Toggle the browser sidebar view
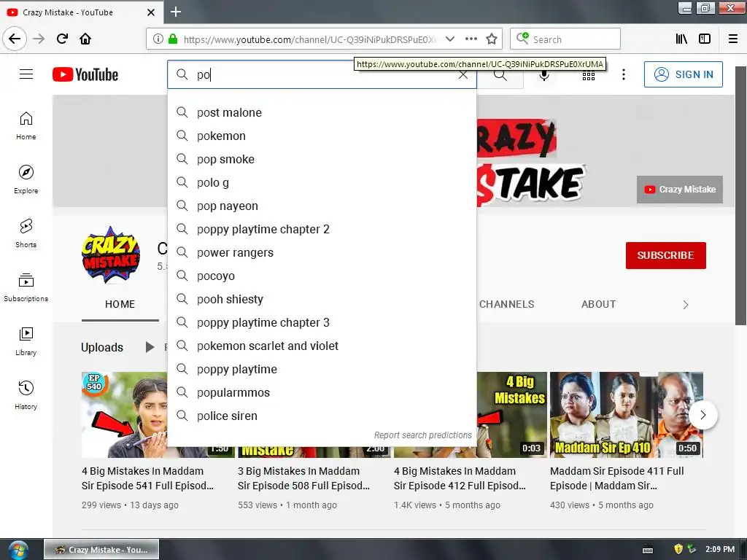Viewport: 747px width, 560px height. click(x=705, y=39)
